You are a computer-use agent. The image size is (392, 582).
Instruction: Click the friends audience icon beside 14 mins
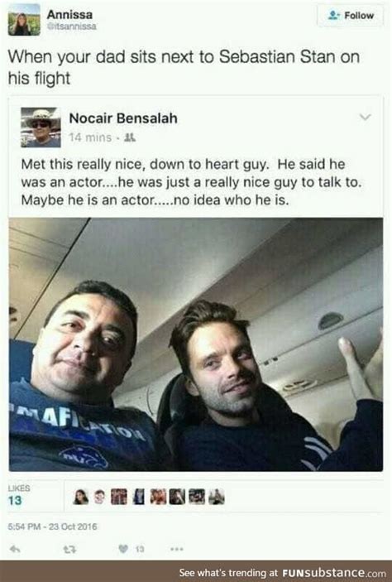click(x=130, y=137)
